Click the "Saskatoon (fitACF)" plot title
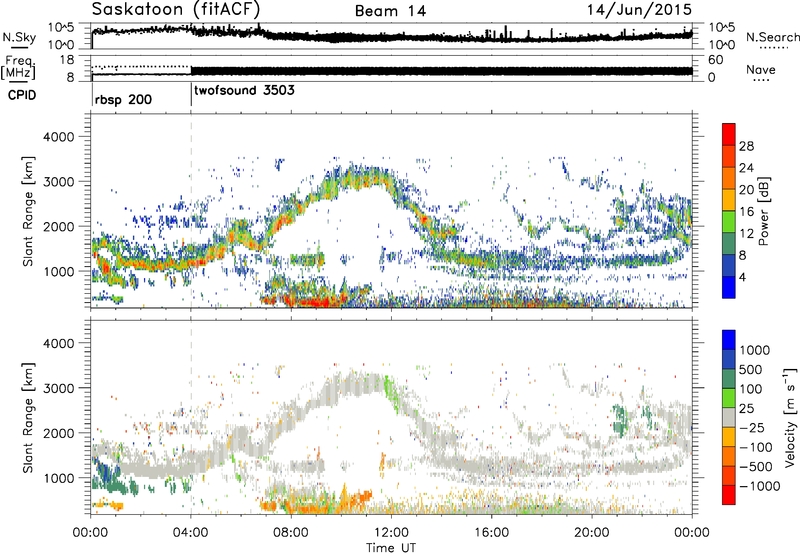Screen dimensions: 800x554 pyautogui.click(x=176, y=9)
